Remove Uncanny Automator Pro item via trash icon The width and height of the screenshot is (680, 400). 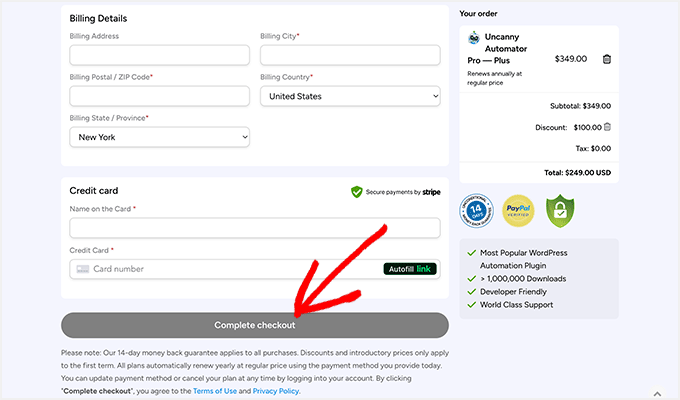606,59
